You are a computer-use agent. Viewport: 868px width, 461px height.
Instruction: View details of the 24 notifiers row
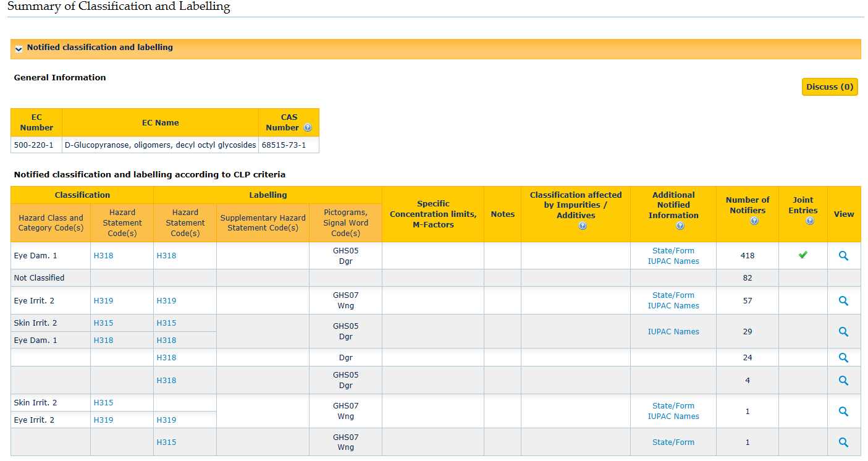coord(843,357)
